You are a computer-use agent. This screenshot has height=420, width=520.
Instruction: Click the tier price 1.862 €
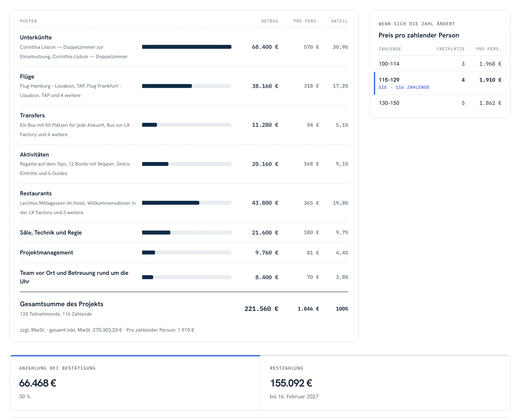(x=490, y=103)
